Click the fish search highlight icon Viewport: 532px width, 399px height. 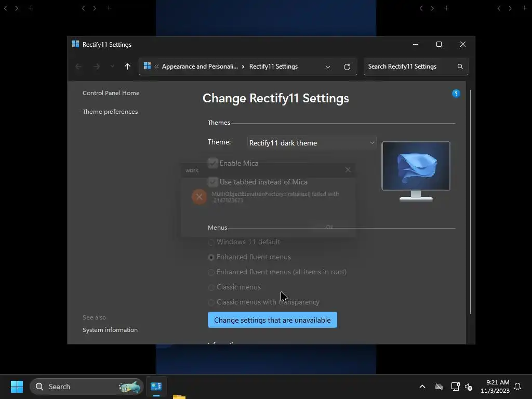point(130,387)
